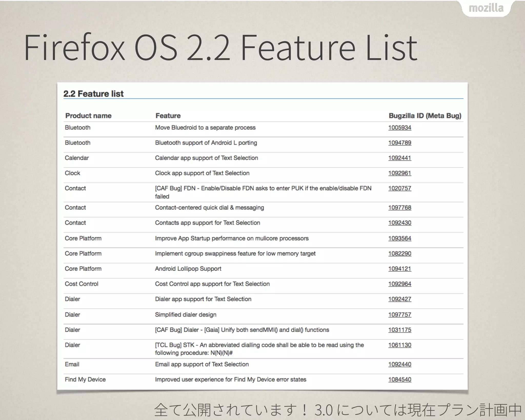
Task: Open Find My Device bug 1084540
Action: click(399, 379)
